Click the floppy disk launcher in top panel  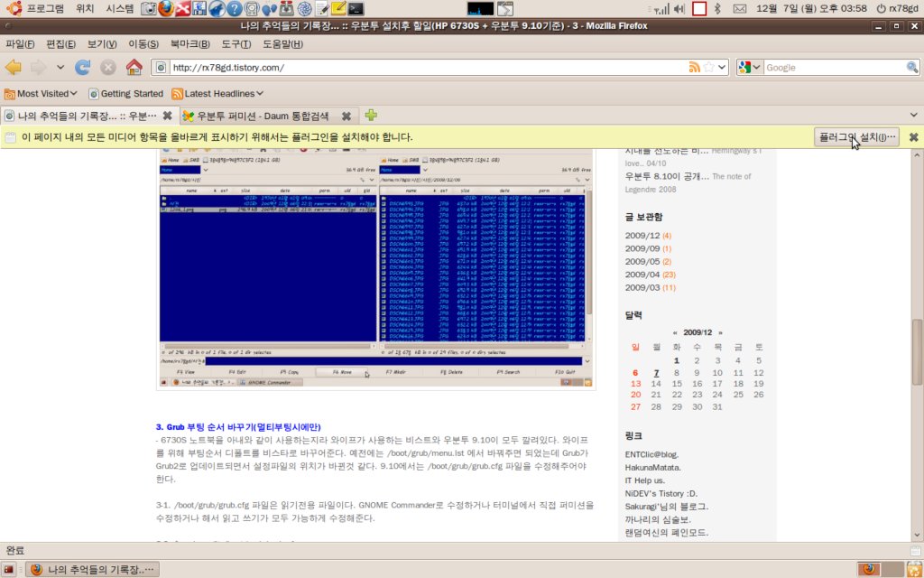tap(199, 8)
